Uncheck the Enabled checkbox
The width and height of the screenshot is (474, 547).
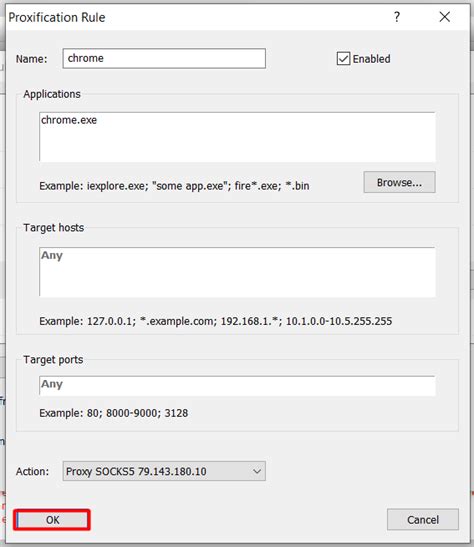tap(343, 59)
